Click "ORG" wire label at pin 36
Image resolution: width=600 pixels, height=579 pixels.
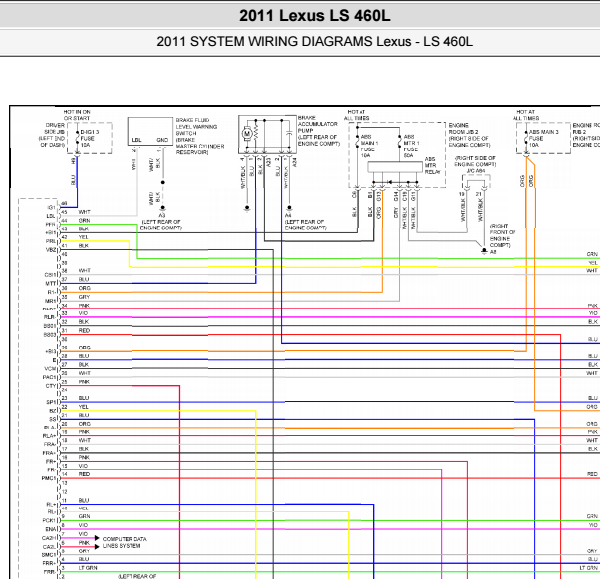[85, 288]
